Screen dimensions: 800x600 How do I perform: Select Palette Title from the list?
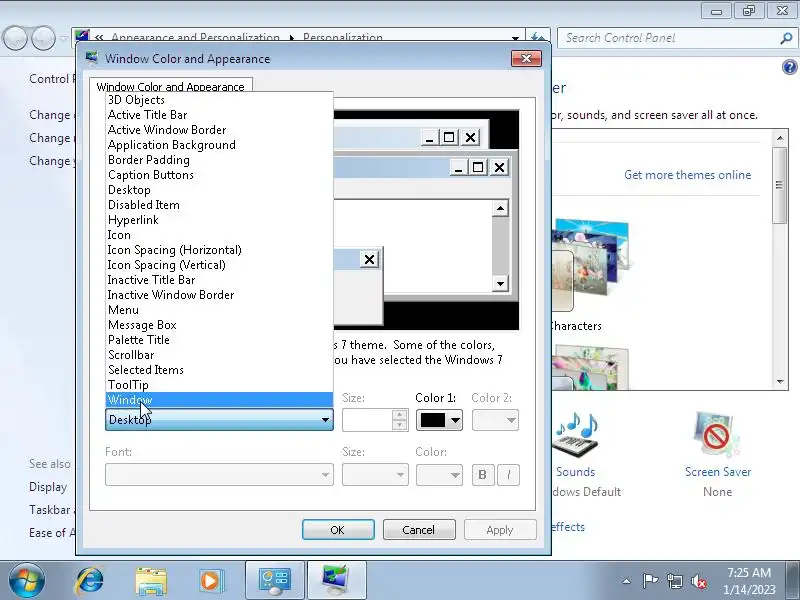219,340
